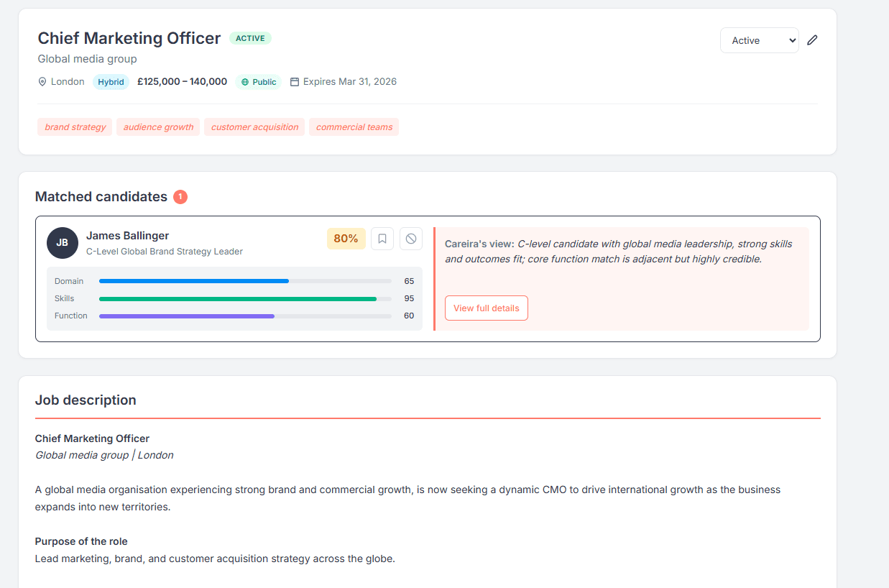
Task: Select the pencil edit icon near the status dropdown
Action: [x=812, y=40]
